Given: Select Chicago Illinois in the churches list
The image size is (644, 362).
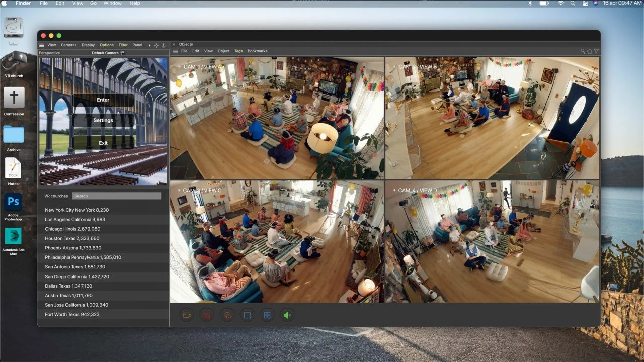Looking at the screenshot, I should pyautogui.click(x=72, y=229).
